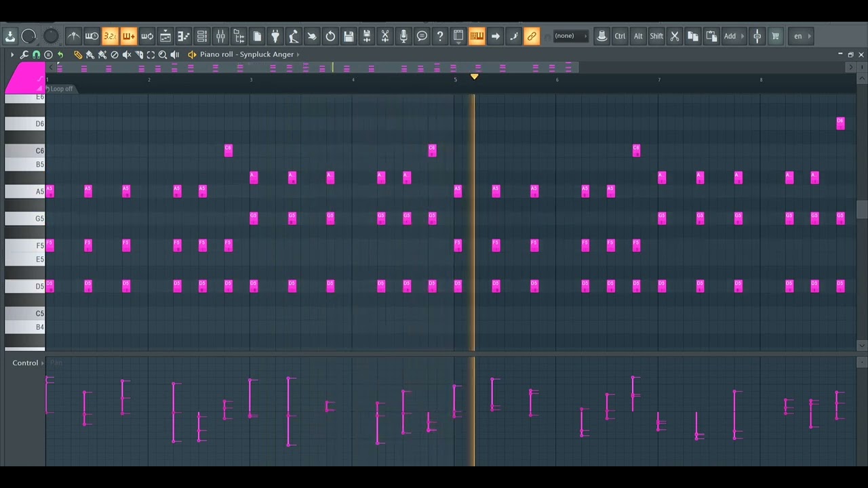The width and height of the screenshot is (868, 488).
Task: Click the main pitch knob
Action: point(51,36)
